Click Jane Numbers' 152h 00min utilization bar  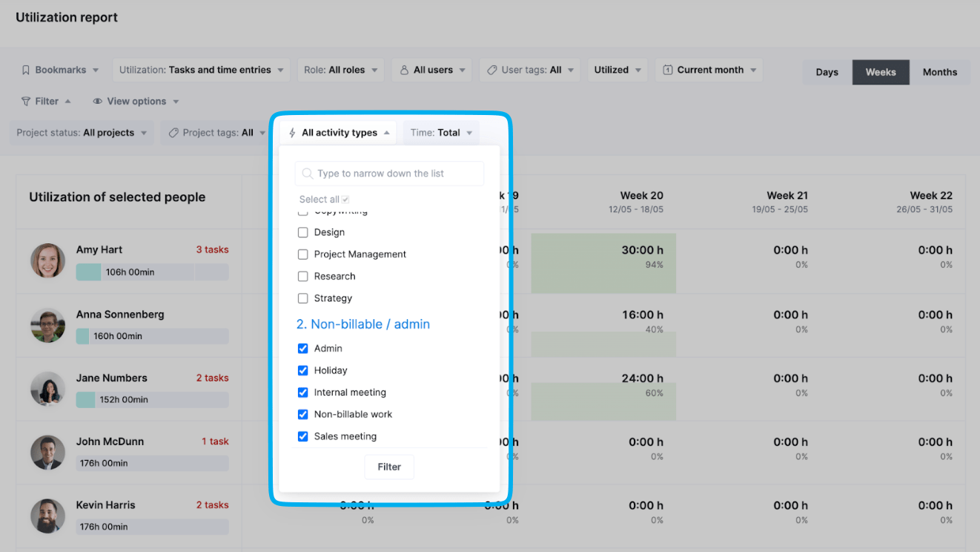coord(152,399)
